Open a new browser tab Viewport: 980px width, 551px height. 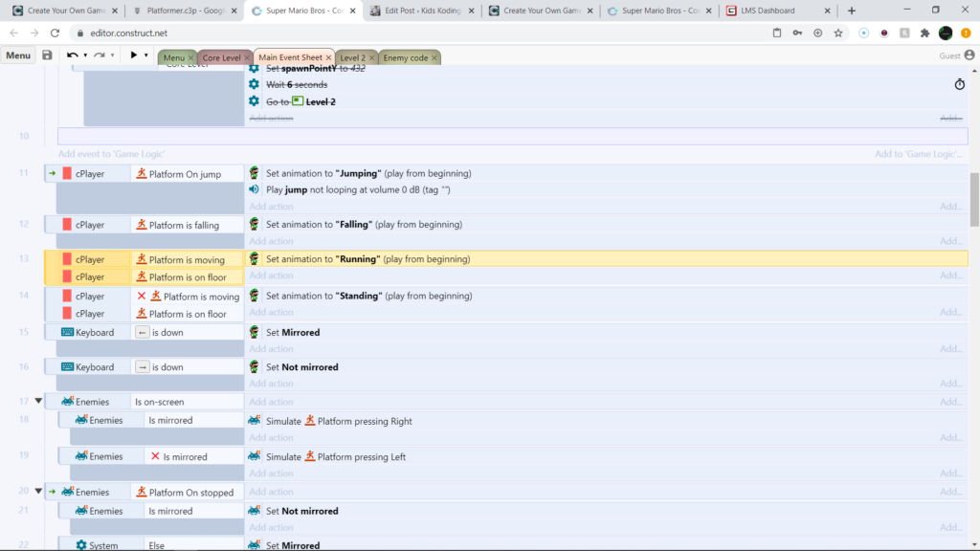[851, 11]
